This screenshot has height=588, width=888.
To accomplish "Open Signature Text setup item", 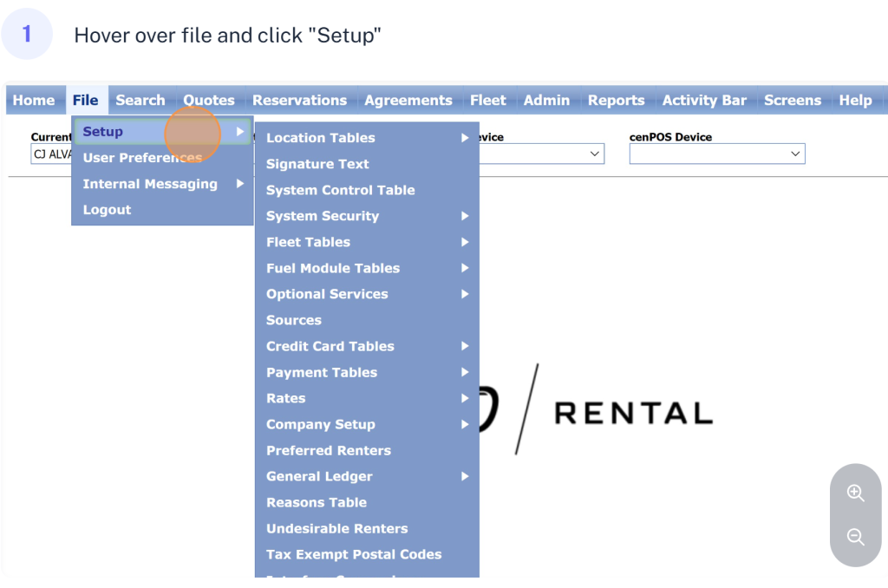I will pyautogui.click(x=317, y=164).
